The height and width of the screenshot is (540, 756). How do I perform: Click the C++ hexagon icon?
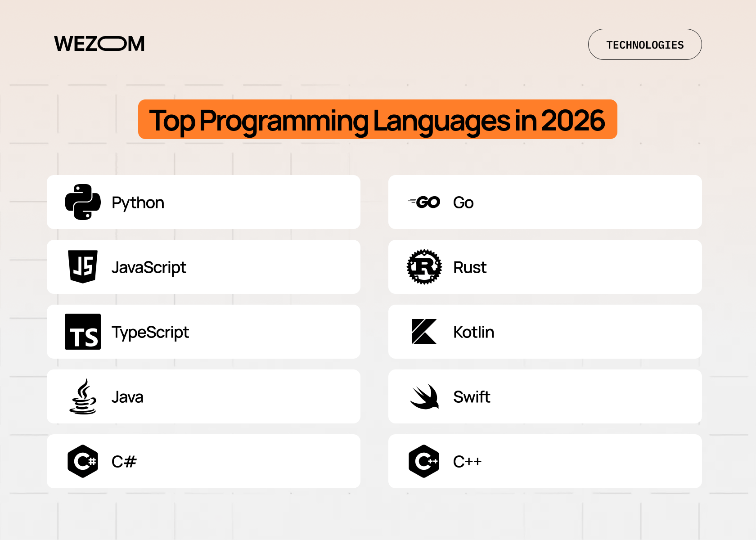tap(424, 461)
